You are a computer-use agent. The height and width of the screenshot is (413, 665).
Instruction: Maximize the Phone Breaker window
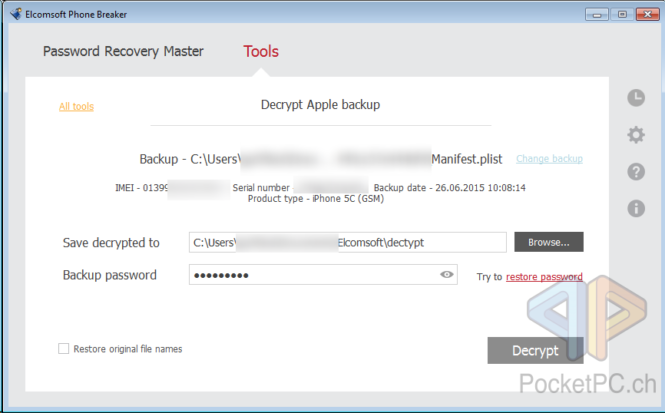(x=622, y=14)
